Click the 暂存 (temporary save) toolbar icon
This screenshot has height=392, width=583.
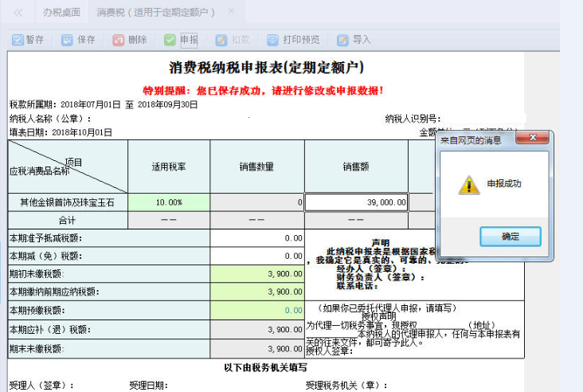pos(18,39)
